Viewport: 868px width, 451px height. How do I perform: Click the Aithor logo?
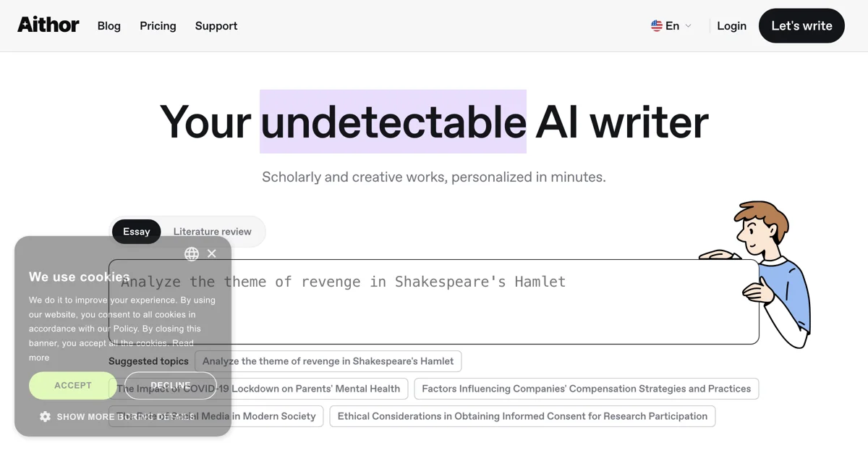[48, 25]
